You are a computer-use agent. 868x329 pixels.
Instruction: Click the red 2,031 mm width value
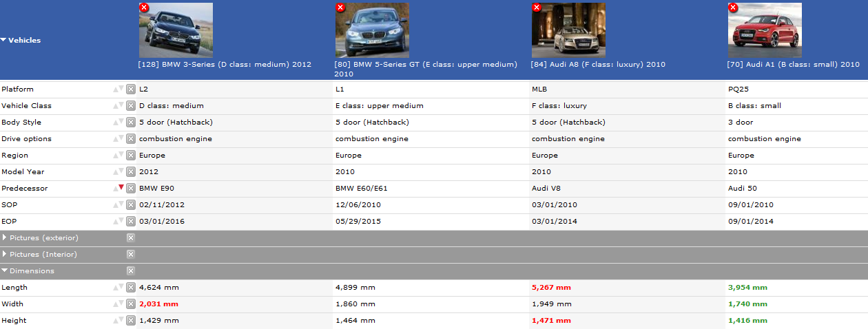[158, 304]
